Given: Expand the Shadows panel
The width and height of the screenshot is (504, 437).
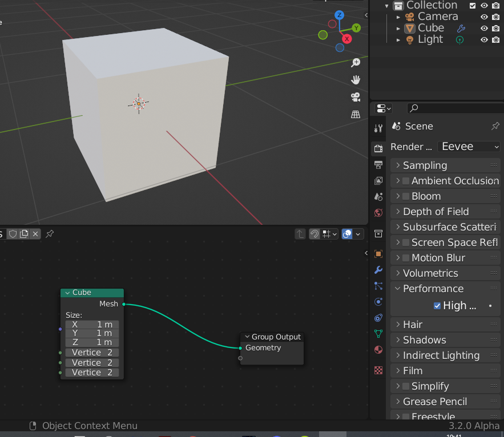Looking at the screenshot, I should [x=445, y=340].
